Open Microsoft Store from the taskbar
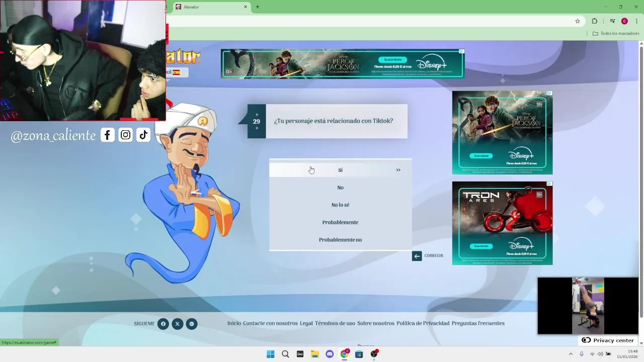Screen dimensions: 644x362 click(x=359, y=354)
